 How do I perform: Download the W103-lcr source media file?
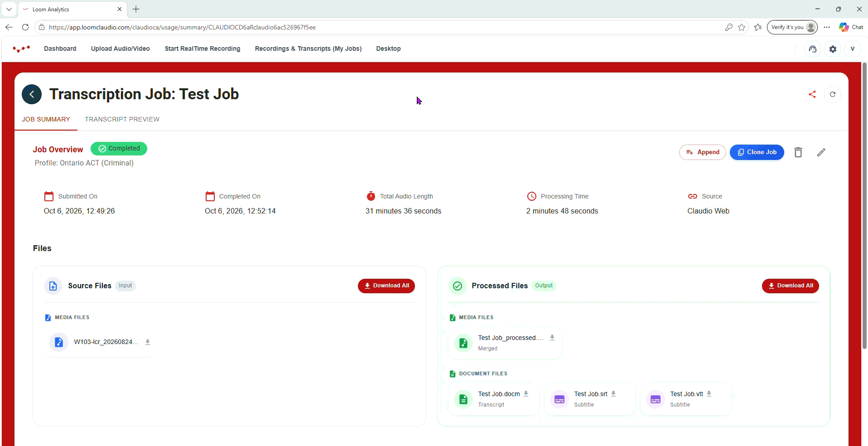[148, 342]
